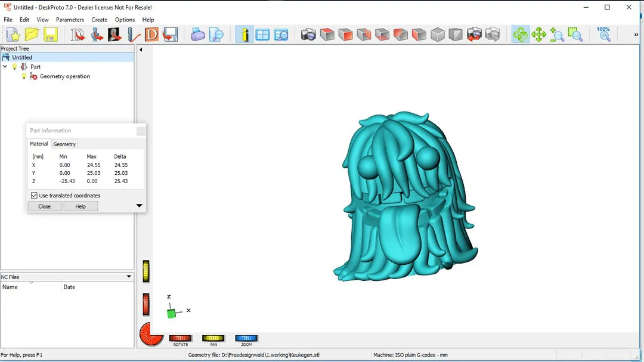The width and height of the screenshot is (644, 362).
Task: Save the project with the yellow floppy icon
Action: click(x=51, y=35)
